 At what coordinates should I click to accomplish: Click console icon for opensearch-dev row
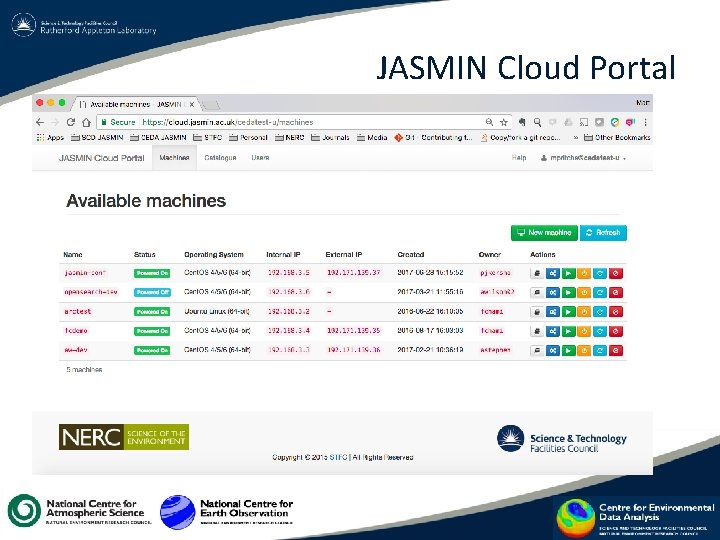coord(537,292)
